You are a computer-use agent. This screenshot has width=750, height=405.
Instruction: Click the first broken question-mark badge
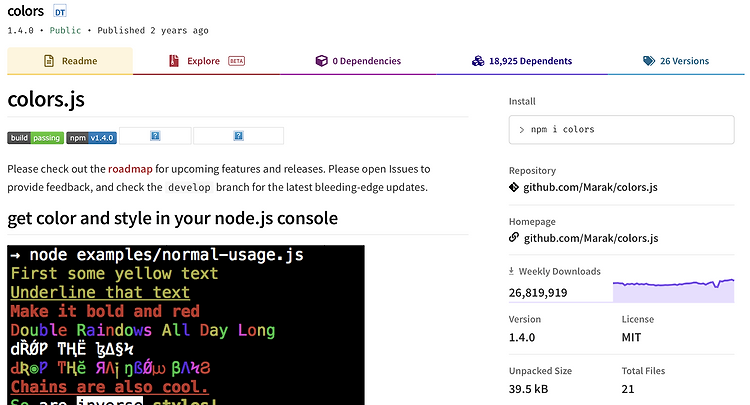155,136
